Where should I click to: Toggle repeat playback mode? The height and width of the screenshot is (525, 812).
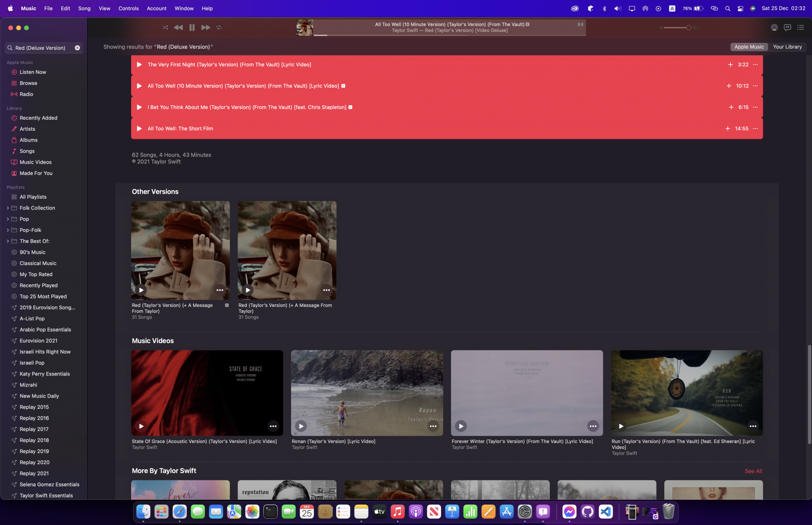coord(219,28)
